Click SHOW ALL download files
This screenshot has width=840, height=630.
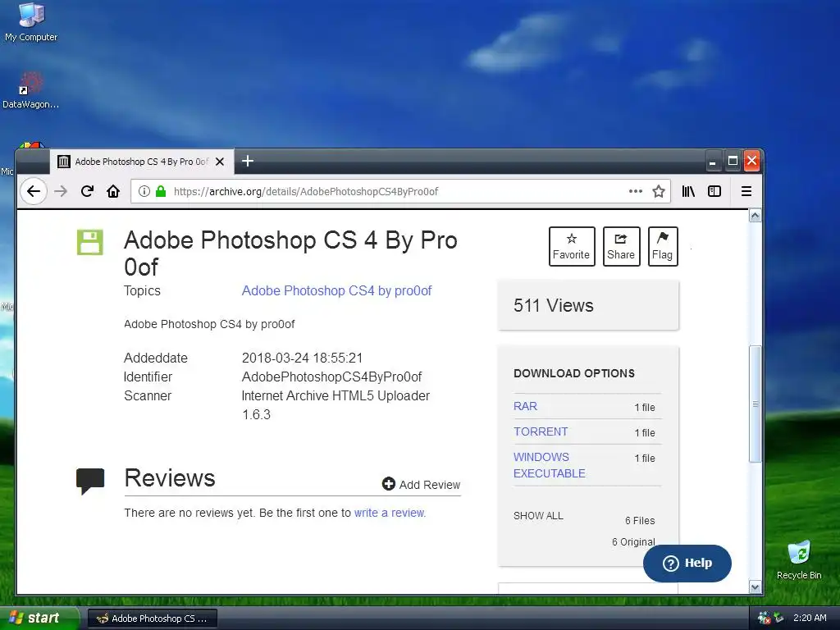click(538, 516)
